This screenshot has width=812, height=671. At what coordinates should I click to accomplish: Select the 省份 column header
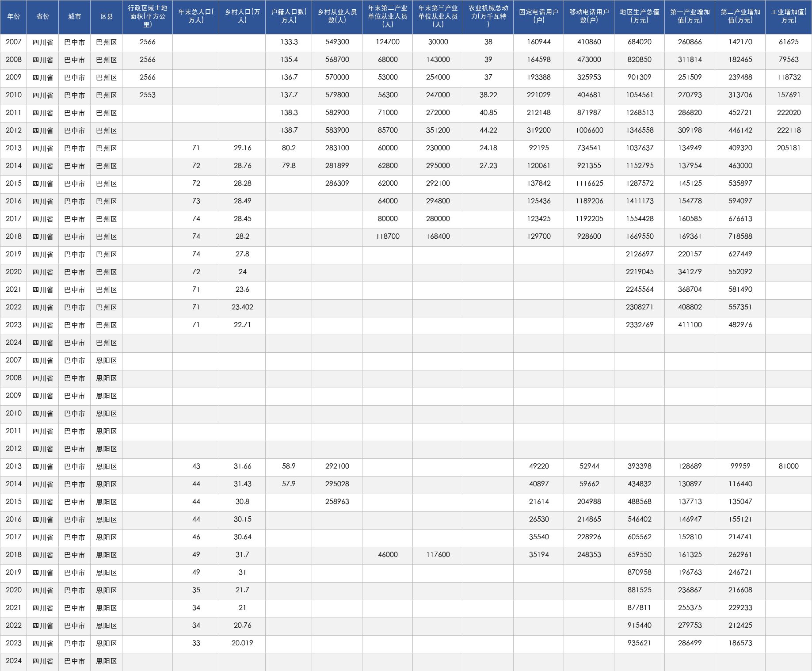43,17
